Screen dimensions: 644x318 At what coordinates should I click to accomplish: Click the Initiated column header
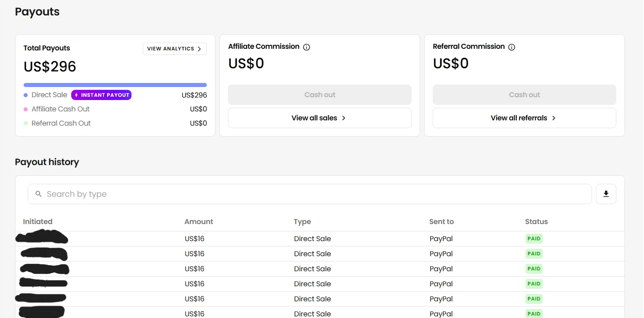(38, 222)
